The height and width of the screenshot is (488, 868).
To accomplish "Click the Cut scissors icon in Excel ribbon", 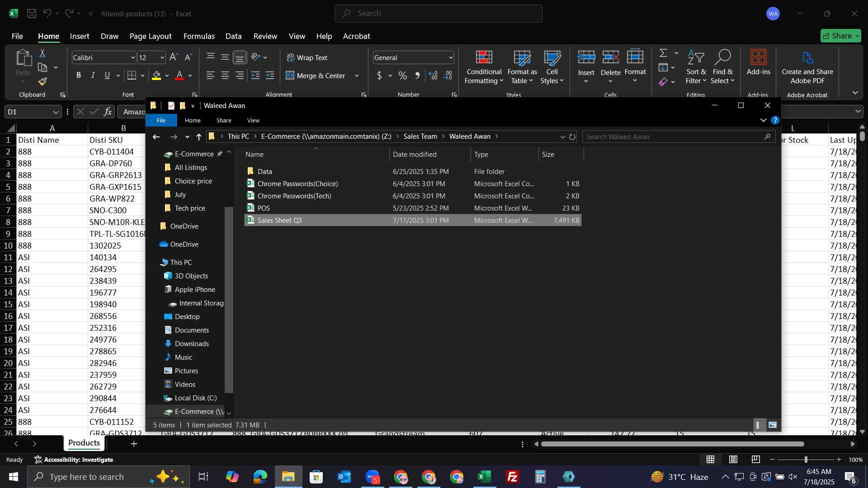I will (42, 53).
